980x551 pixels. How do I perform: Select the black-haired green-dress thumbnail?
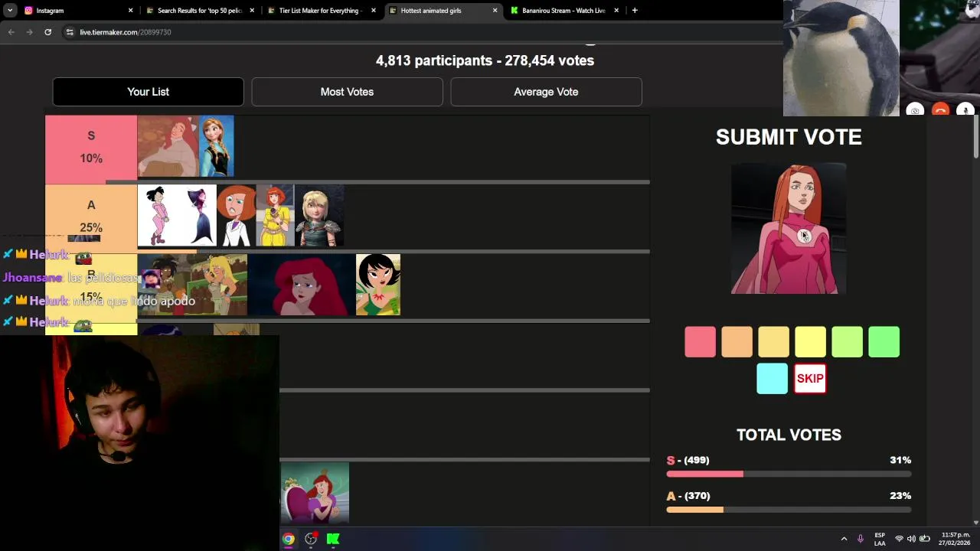click(x=378, y=285)
